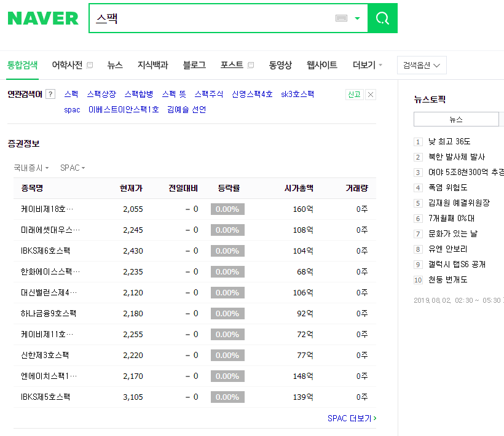The width and height of the screenshot is (504, 436).
Task: Click the 시가총액 column header
Action: click(x=299, y=188)
